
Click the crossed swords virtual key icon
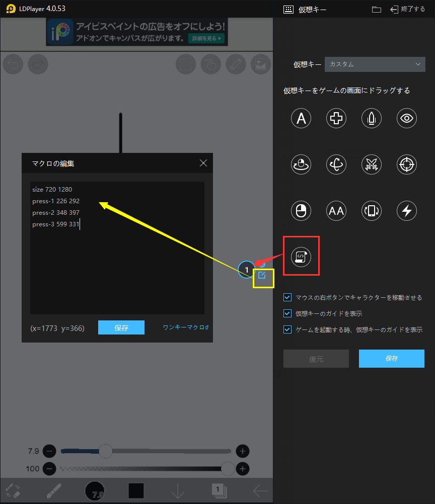click(x=372, y=164)
